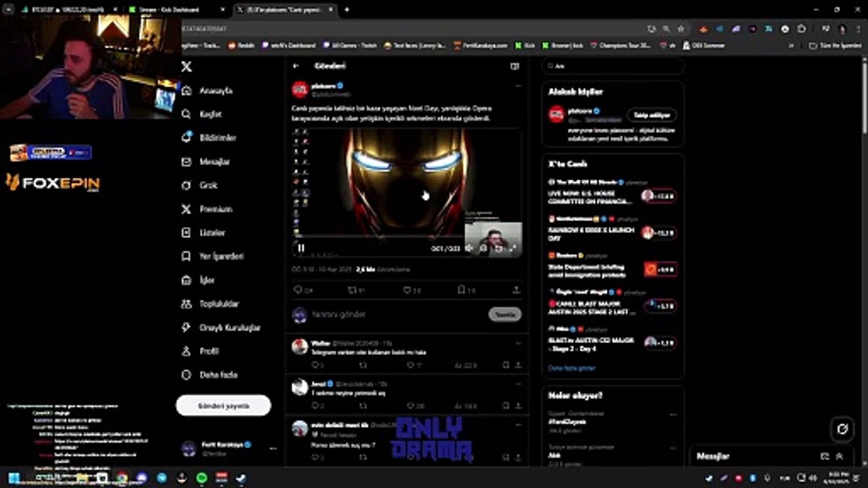Click the Yanıtla reply button
Screen dimensions: 868x488
coord(505,314)
